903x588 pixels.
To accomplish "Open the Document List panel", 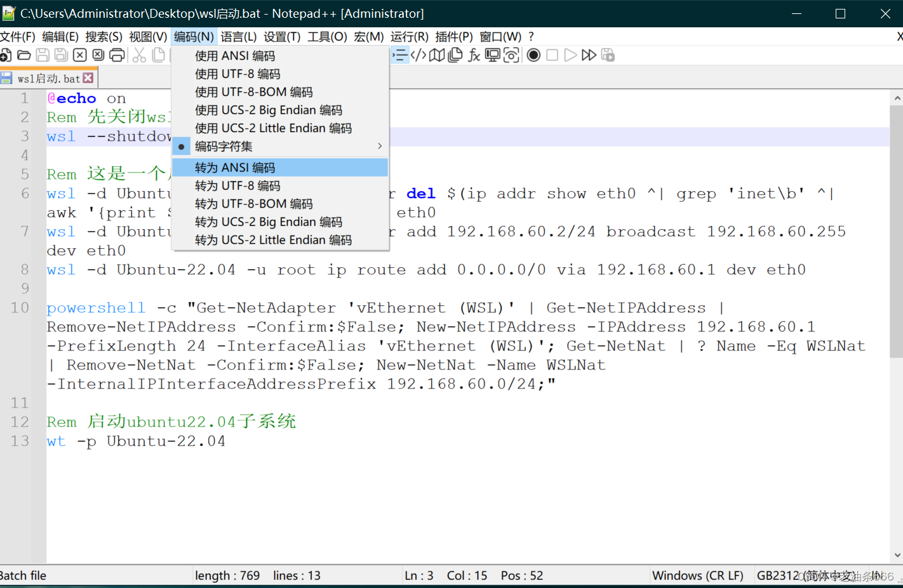I will [454, 55].
